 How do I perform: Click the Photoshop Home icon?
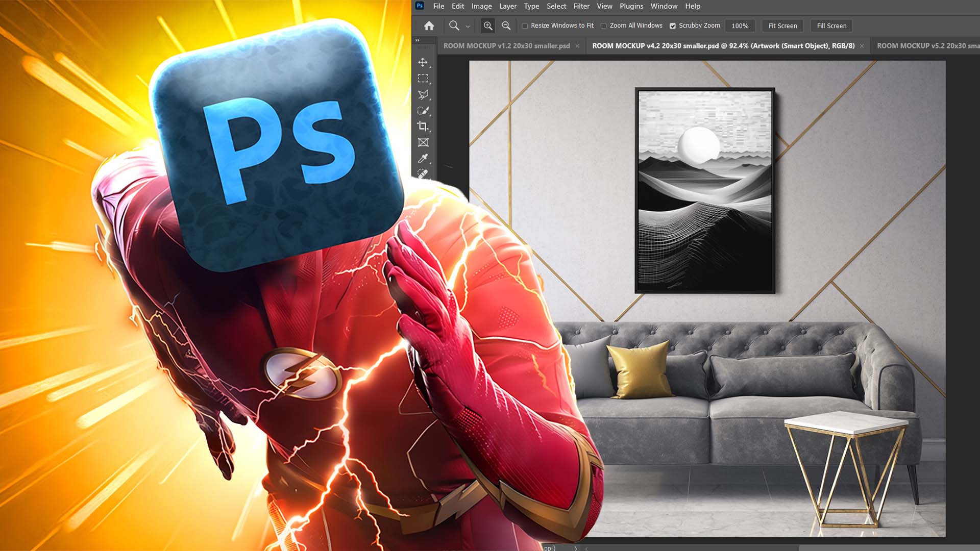coord(430,26)
